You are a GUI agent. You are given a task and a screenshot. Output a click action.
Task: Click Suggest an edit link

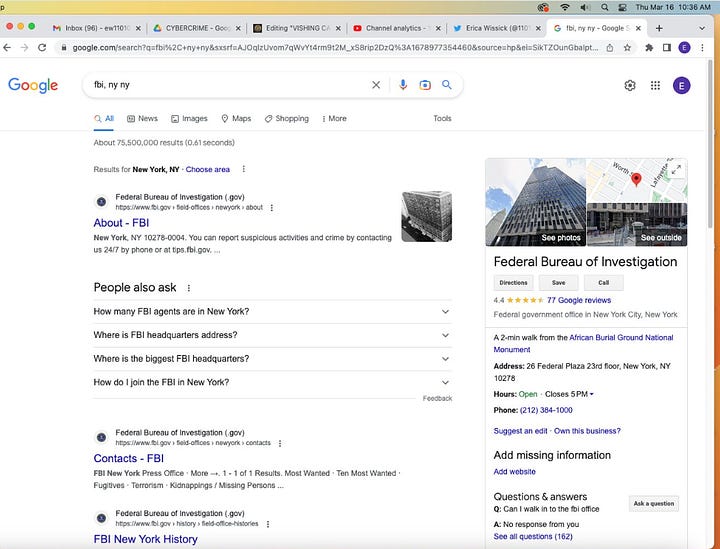(520, 431)
